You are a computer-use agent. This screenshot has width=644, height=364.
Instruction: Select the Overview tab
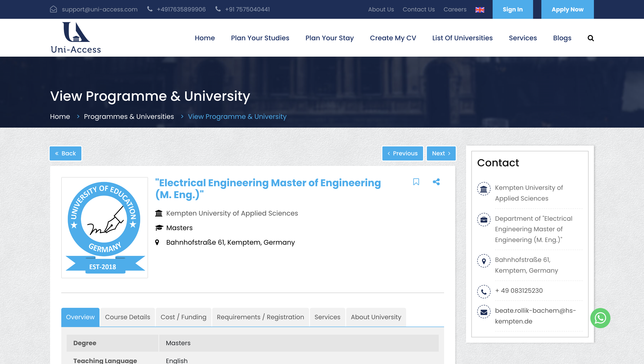(80, 317)
